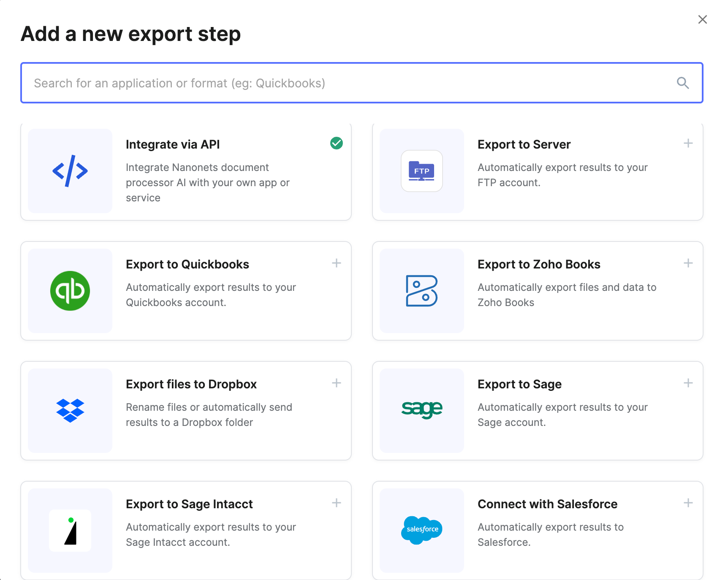Add the Export to Sage Intacct step
728x580 pixels.
[x=337, y=503]
